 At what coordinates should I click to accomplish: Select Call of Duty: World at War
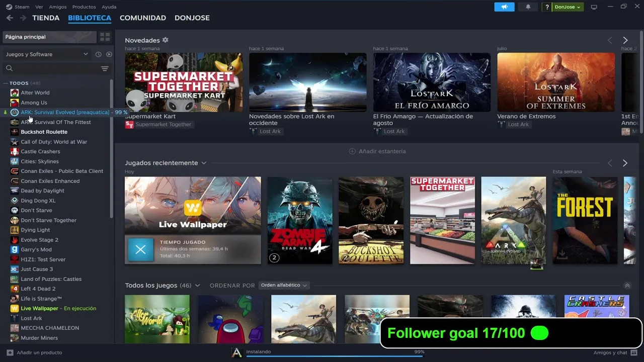point(54,142)
